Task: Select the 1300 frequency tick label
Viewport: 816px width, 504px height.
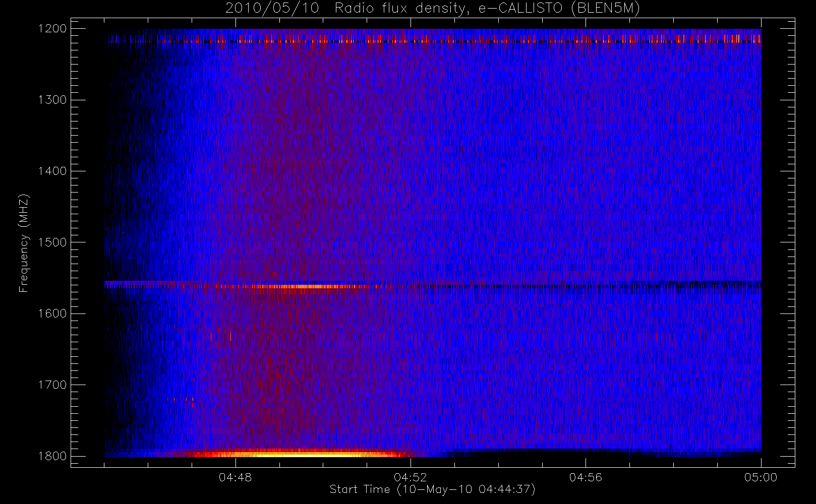Action: [52, 99]
